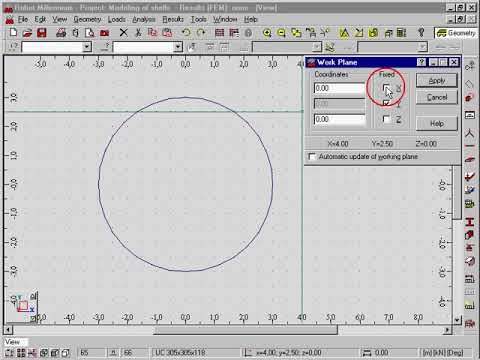This screenshot has width=480, height=360.
Task: Toggle the Fixed Y checkbox
Action: [386, 103]
